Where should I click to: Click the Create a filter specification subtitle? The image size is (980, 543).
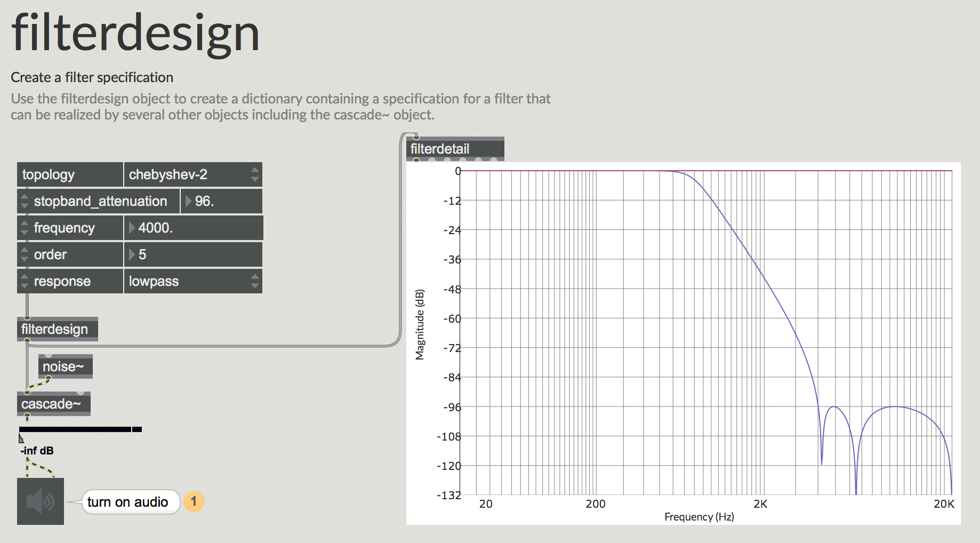pos(92,77)
